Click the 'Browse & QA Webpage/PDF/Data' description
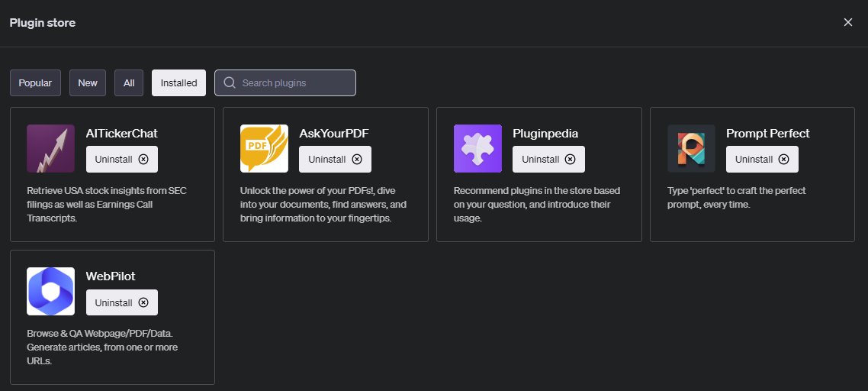 coord(102,347)
